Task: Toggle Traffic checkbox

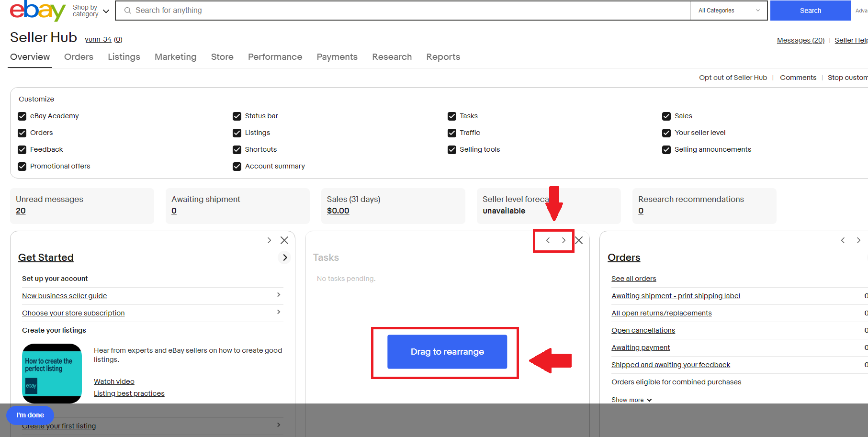Action: click(x=452, y=133)
